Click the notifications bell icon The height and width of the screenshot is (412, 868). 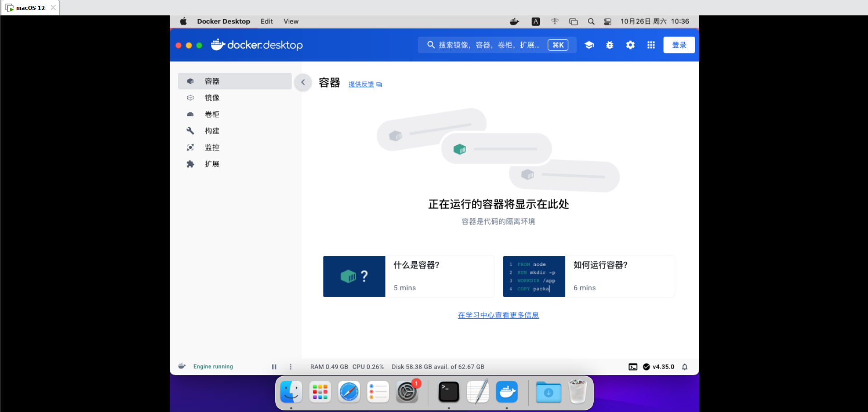(685, 367)
